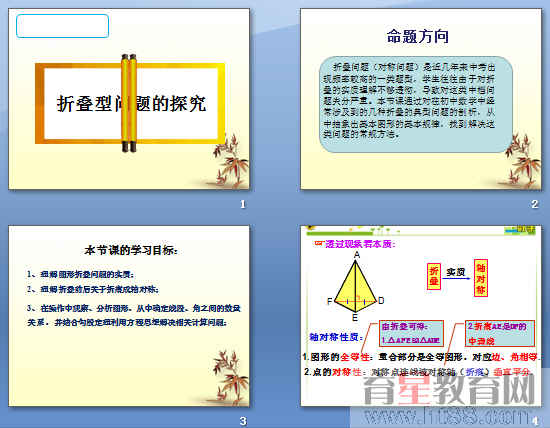Image resolution: width=550 pixels, height=428 pixels.
Task: Click the slide number 2 label
Action: coord(535,204)
